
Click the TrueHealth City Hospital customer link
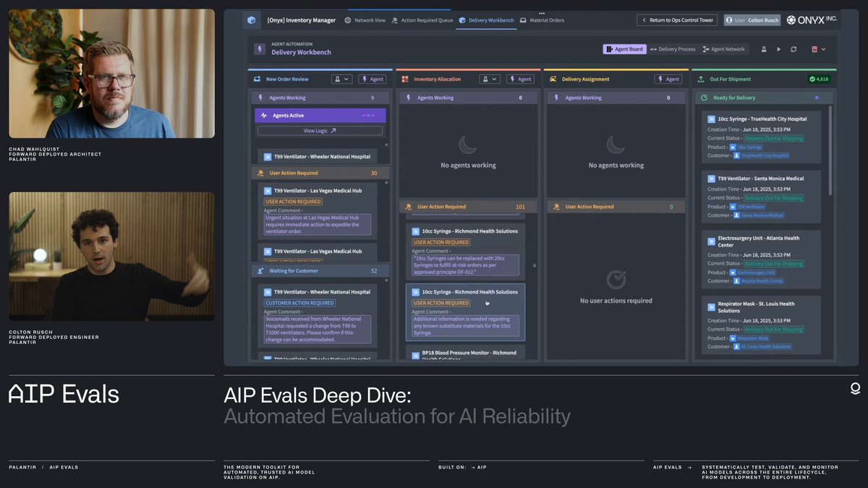(x=761, y=155)
